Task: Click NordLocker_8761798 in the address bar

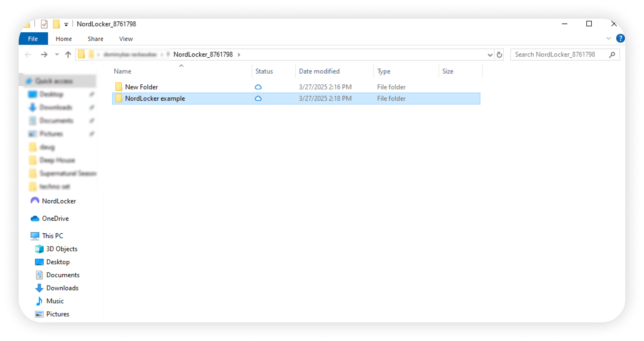Action: coord(203,54)
